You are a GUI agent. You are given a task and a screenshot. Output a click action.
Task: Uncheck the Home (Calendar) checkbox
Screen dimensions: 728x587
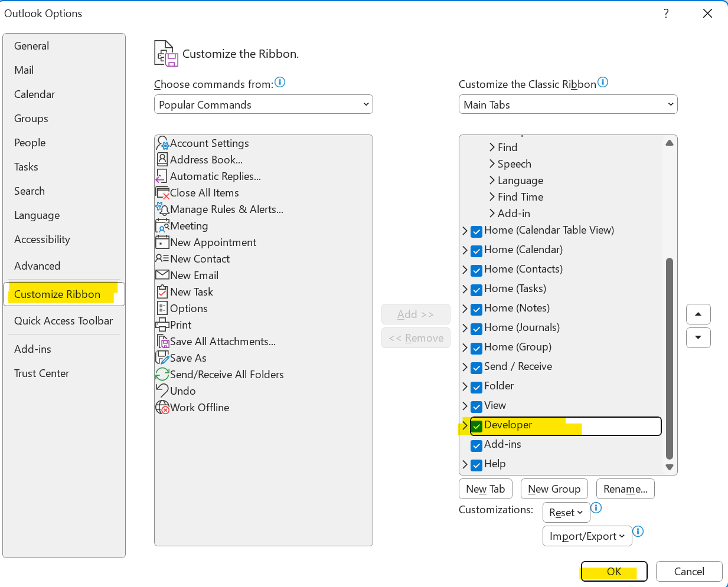476,251
